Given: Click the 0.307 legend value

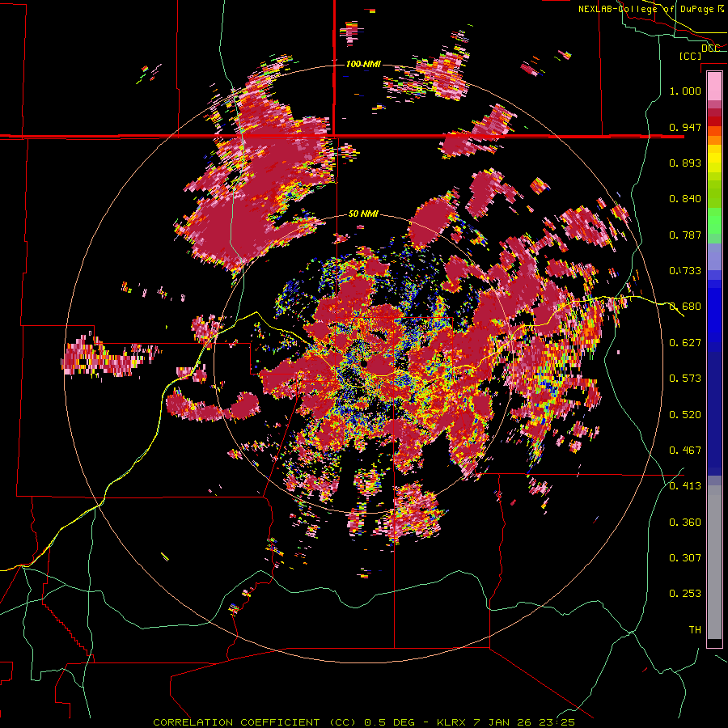Looking at the screenshot, I should click(685, 557).
